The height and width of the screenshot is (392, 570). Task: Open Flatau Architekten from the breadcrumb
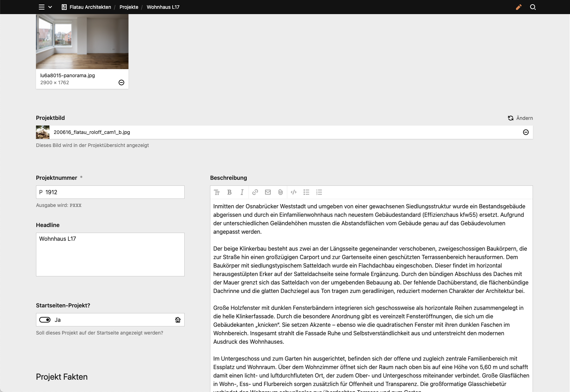(89, 7)
